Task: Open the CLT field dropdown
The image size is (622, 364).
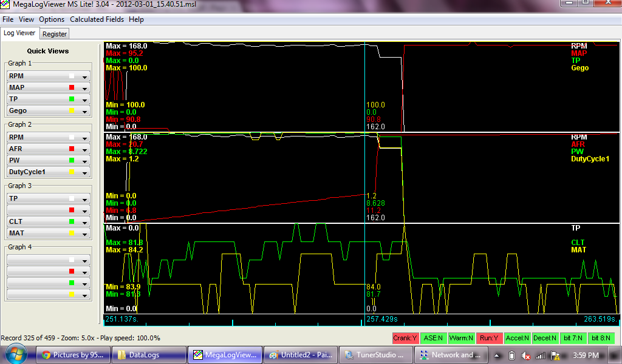Action: [x=49, y=222]
